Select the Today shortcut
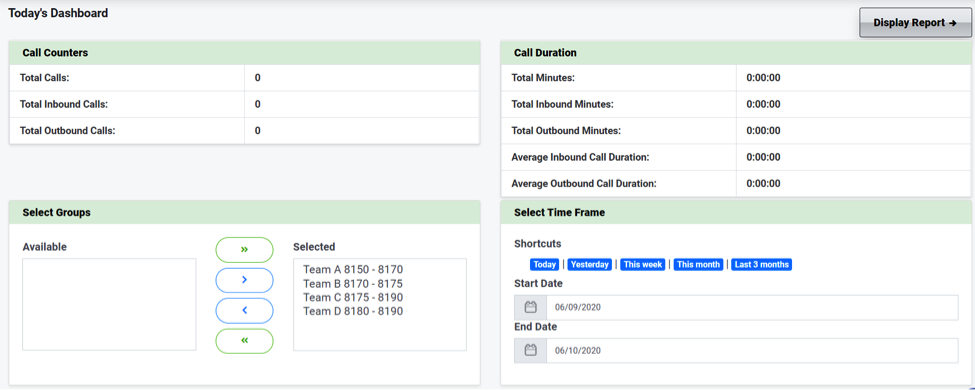Image resolution: width=975 pixels, height=390 pixels. click(544, 264)
